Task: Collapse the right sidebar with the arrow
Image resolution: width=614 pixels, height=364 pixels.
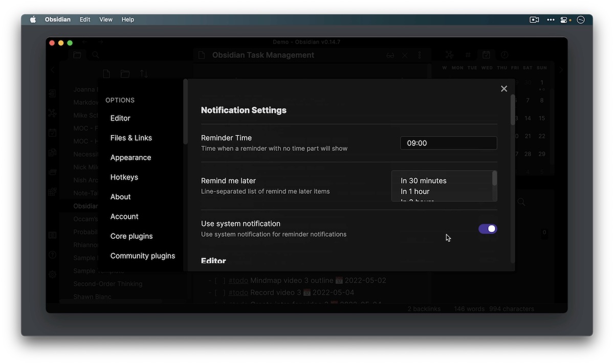Action: [561, 70]
